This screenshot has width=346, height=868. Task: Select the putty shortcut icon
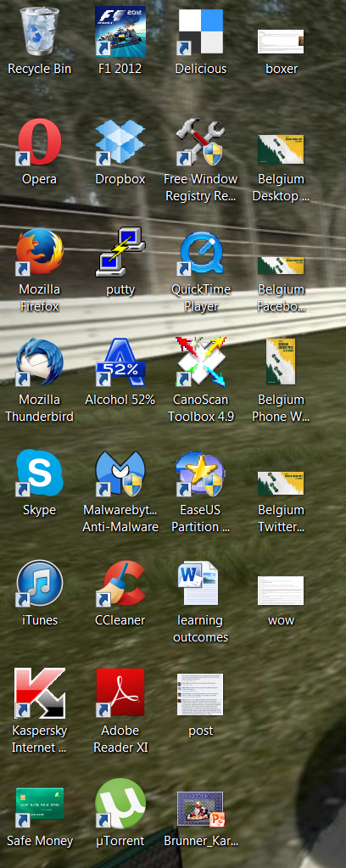click(x=120, y=252)
